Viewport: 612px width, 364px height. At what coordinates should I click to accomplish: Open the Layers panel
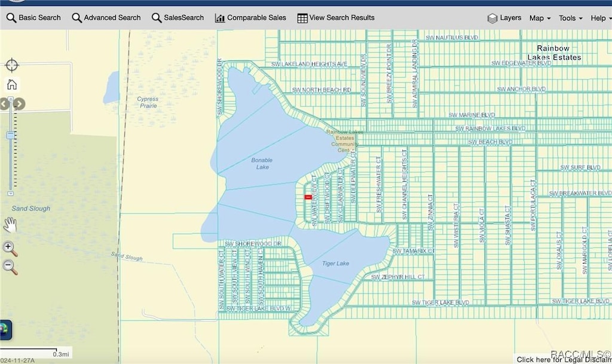coord(504,18)
